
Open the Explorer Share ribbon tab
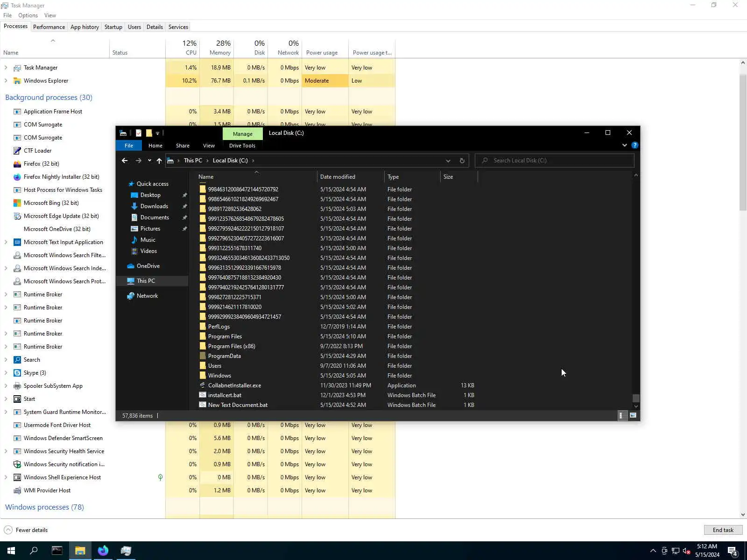click(183, 146)
